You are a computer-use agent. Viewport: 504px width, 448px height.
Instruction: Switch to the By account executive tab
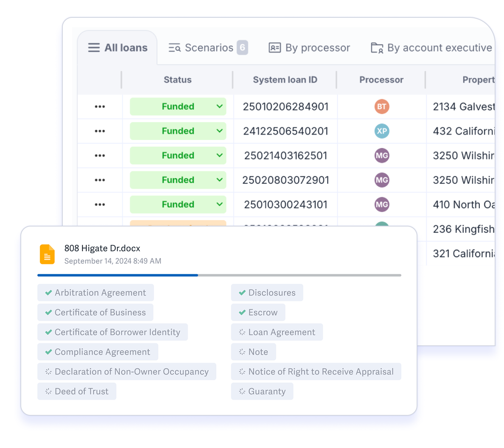pyautogui.click(x=431, y=48)
